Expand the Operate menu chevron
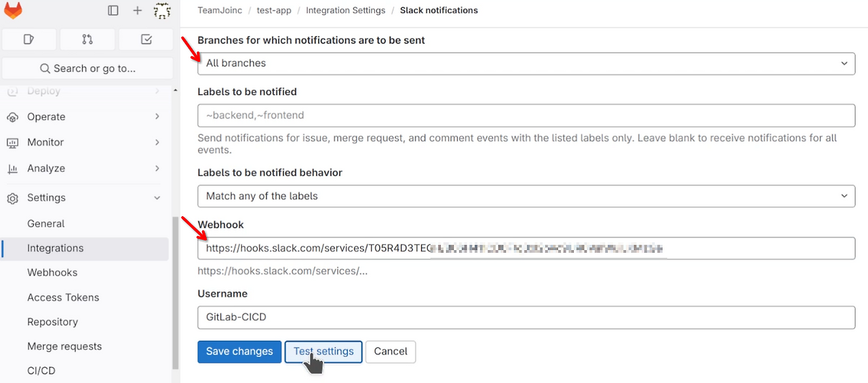 [x=157, y=117]
